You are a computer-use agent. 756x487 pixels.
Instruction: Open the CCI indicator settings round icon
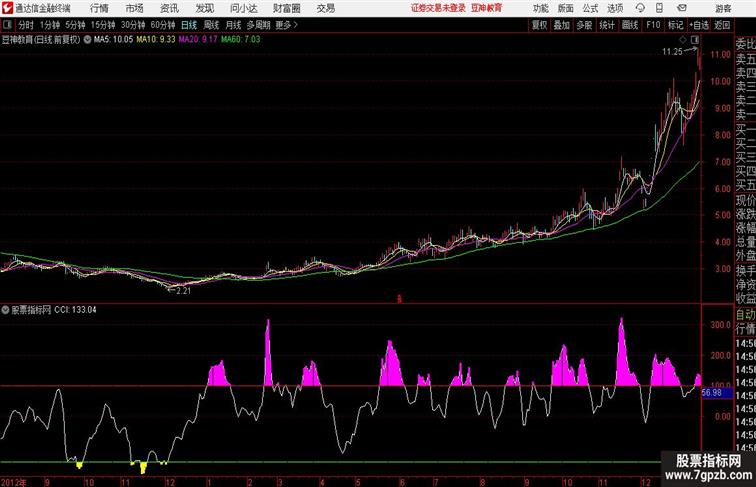click(5, 310)
